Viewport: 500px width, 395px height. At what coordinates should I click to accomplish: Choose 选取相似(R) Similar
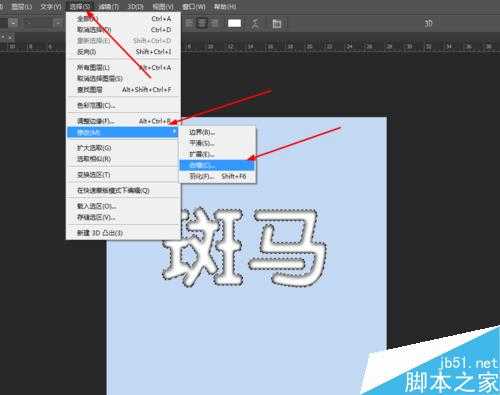pyautogui.click(x=123, y=159)
